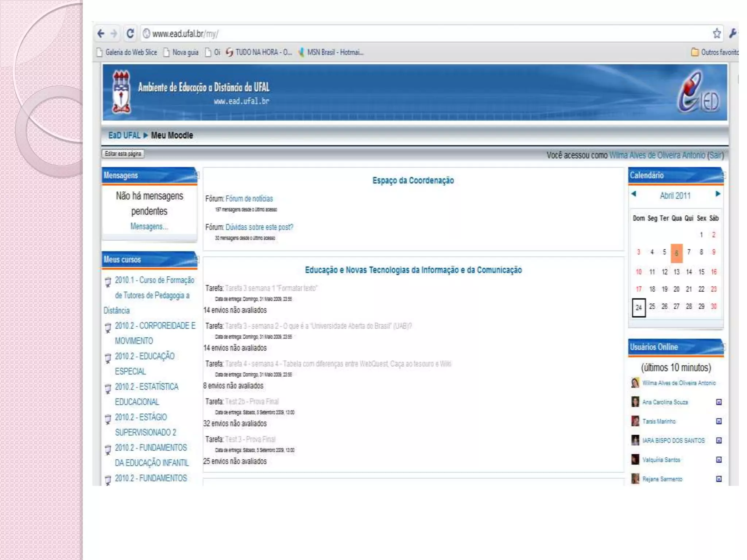
Task: Collapse the Mensagens block
Action: tap(197, 175)
